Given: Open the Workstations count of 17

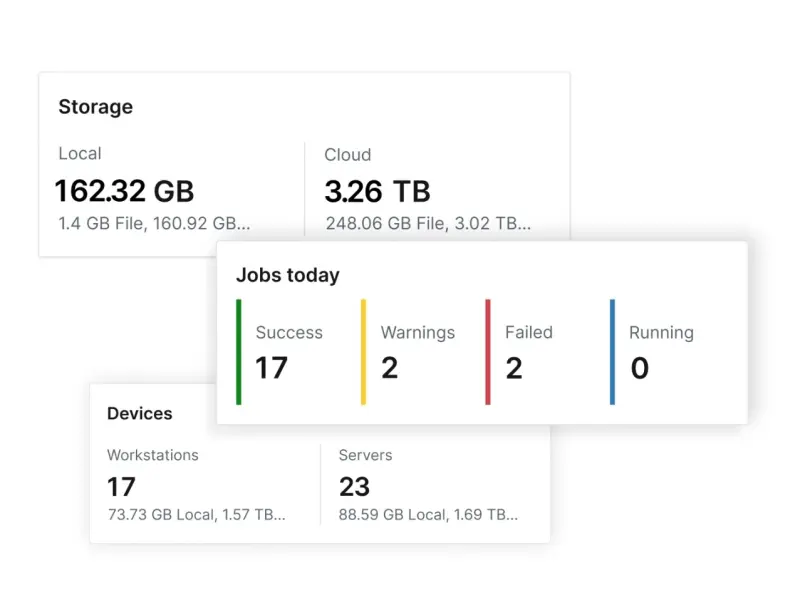Looking at the screenshot, I should pyautogui.click(x=121, y=487).
